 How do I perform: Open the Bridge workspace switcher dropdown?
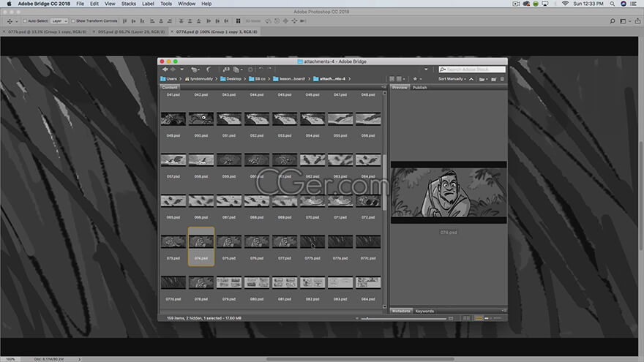[x=426, y=69]
